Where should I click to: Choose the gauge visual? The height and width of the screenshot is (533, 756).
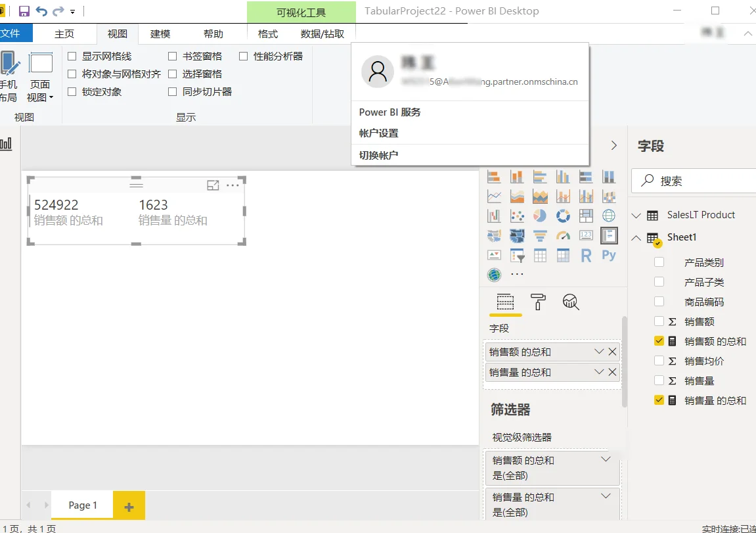[563, 235]
